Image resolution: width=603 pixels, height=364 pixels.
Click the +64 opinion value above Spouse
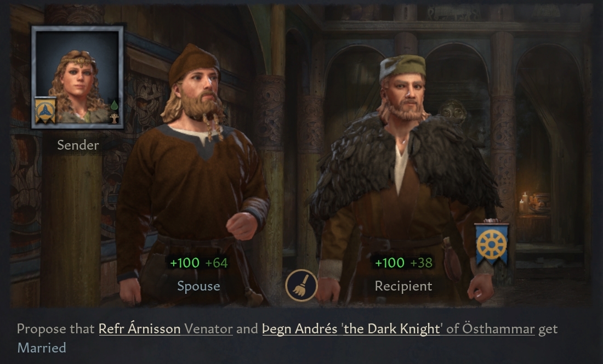click(x=217, y=263)
